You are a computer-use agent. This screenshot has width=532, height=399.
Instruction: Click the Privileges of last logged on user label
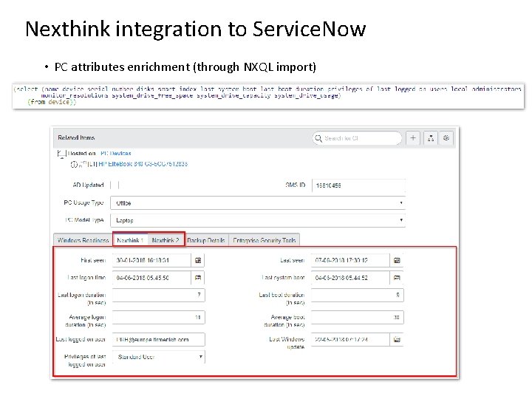[x=85, y=361]
